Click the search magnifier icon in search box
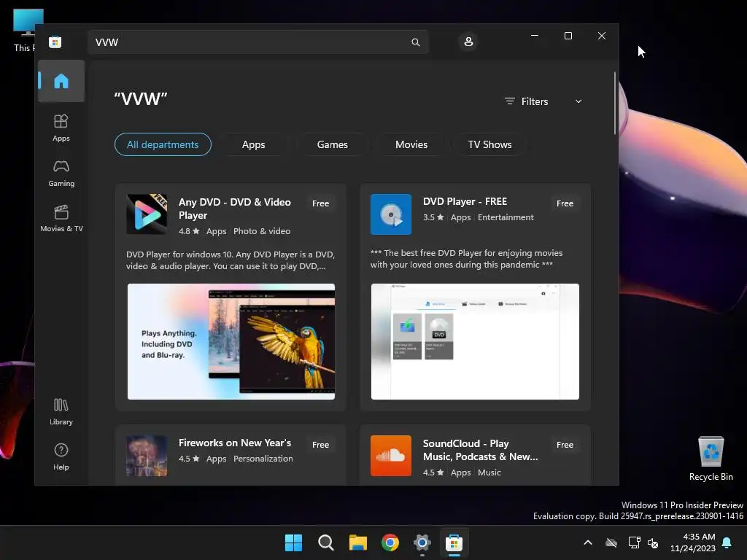The image size is (747, 560). pyautogui.click(x=415, y=42)
